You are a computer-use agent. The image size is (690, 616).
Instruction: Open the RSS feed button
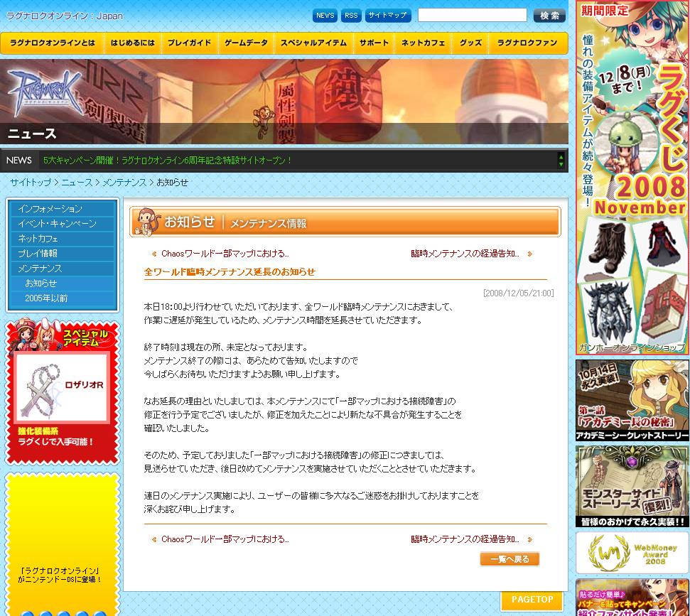[x=351, y=16]
